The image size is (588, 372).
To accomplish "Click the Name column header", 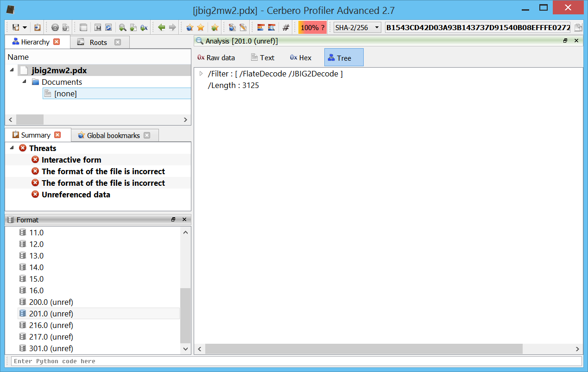I will [x=98, y=57].
